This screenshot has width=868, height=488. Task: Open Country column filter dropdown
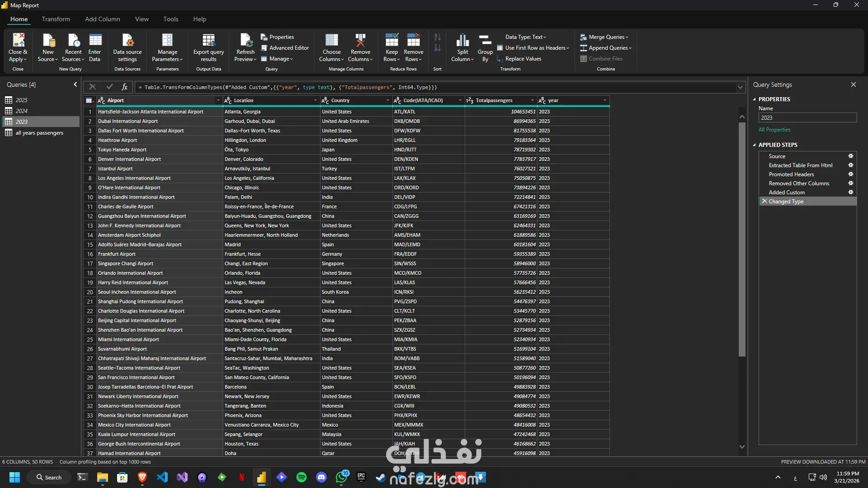click(387, 100)
